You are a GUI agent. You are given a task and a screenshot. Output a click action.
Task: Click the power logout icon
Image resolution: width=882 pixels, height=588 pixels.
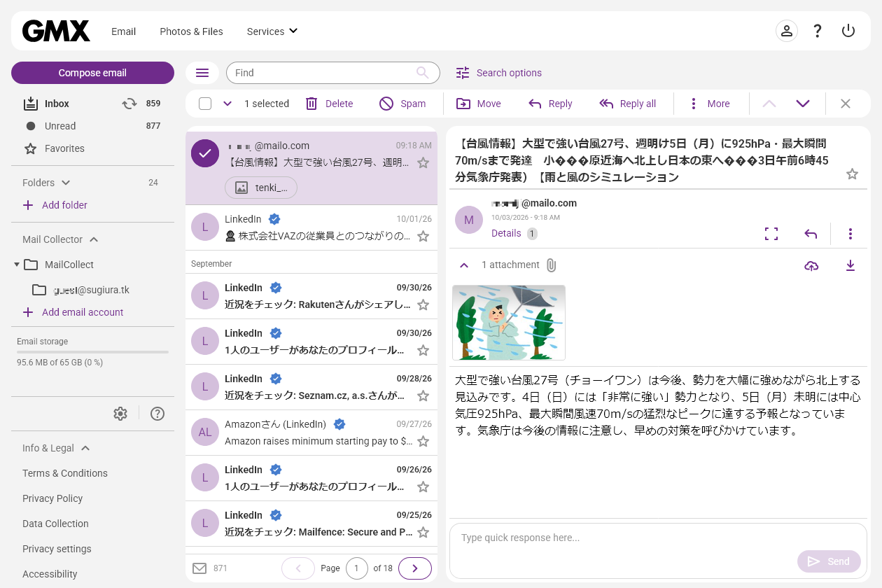848,31
